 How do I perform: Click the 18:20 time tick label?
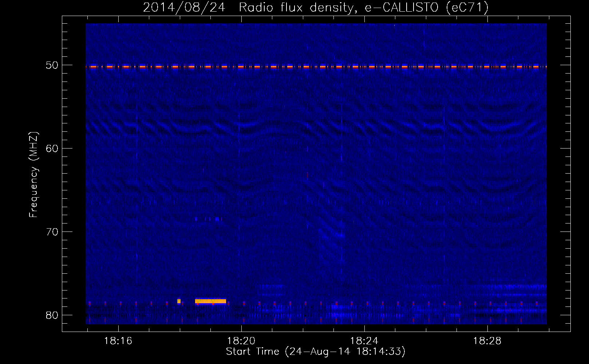pos(241,341)
